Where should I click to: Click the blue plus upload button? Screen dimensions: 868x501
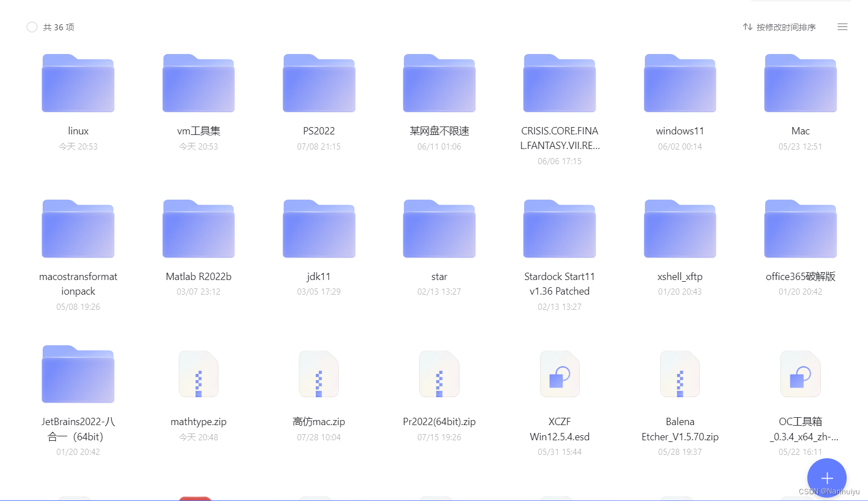pos(827,478)
